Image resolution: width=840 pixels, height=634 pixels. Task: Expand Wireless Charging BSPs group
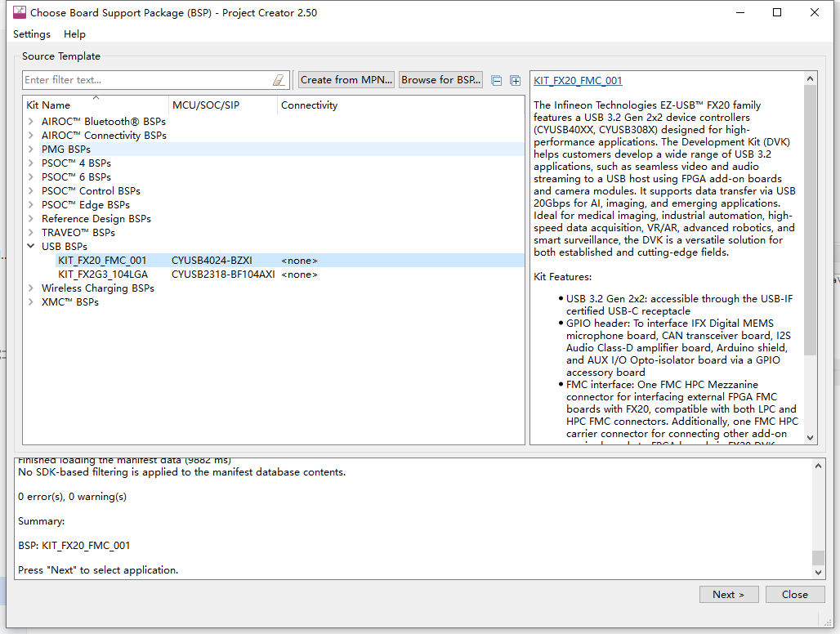(31, 288)
